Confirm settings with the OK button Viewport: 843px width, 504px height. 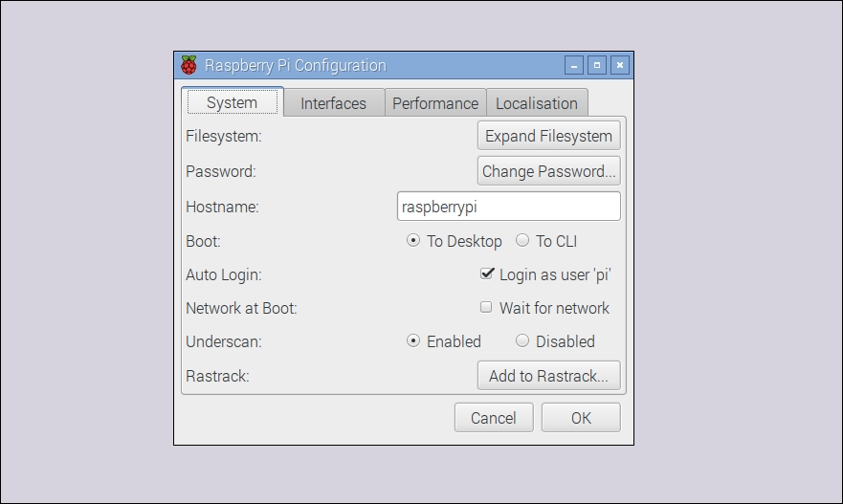tap(581, 418)
